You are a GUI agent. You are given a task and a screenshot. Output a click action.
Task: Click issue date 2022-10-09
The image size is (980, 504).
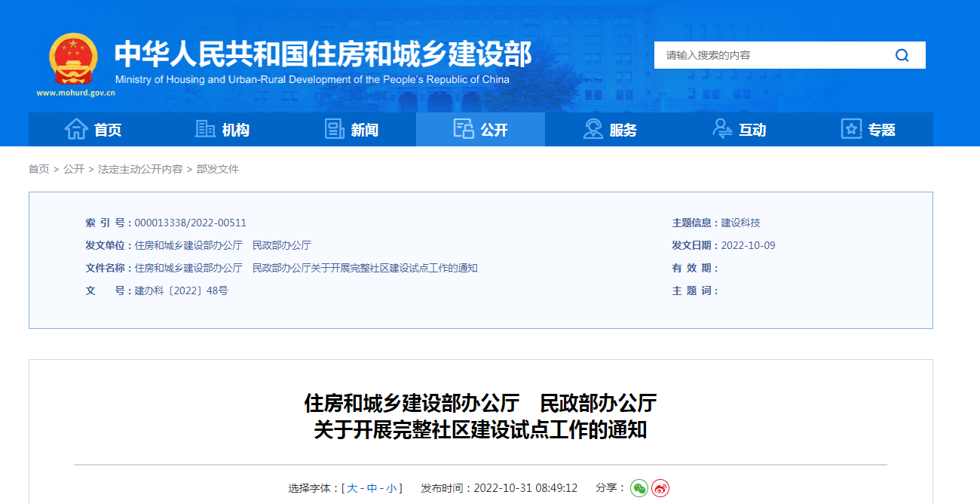749,245
